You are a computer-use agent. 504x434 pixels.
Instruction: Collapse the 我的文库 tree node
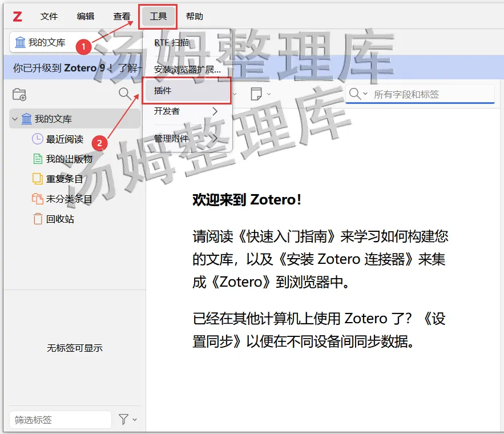tap(15, 119)
